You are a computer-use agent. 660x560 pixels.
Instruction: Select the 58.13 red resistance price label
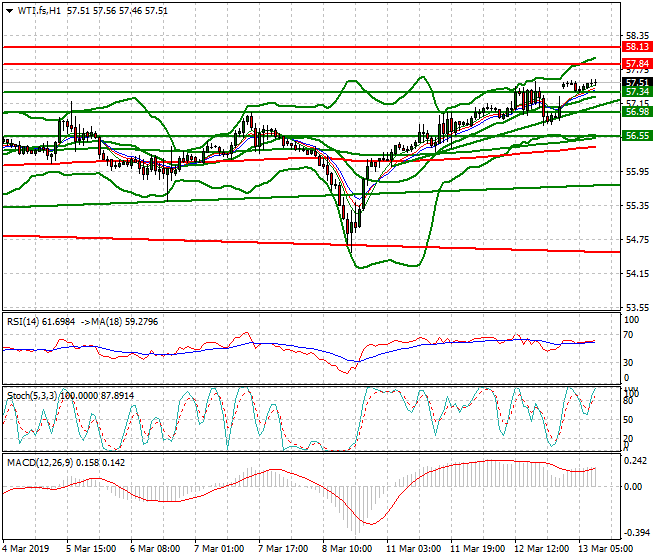(x=637, y=47)
